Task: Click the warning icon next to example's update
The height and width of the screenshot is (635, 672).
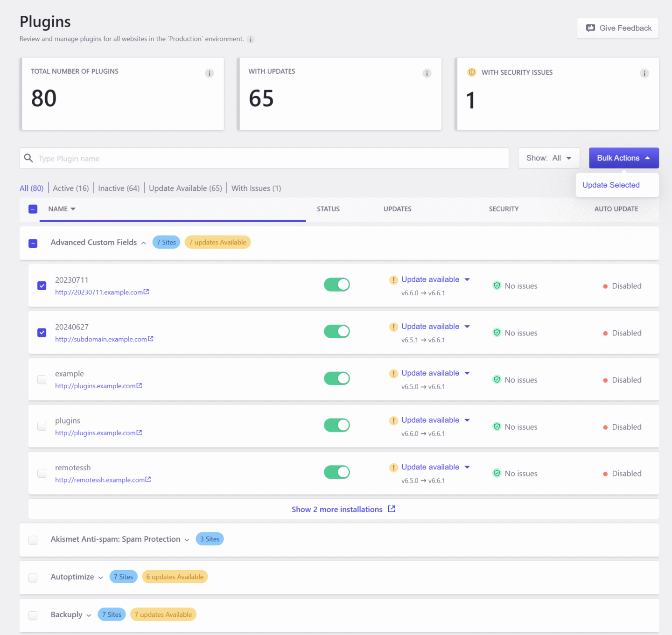Action: point(393,373)
